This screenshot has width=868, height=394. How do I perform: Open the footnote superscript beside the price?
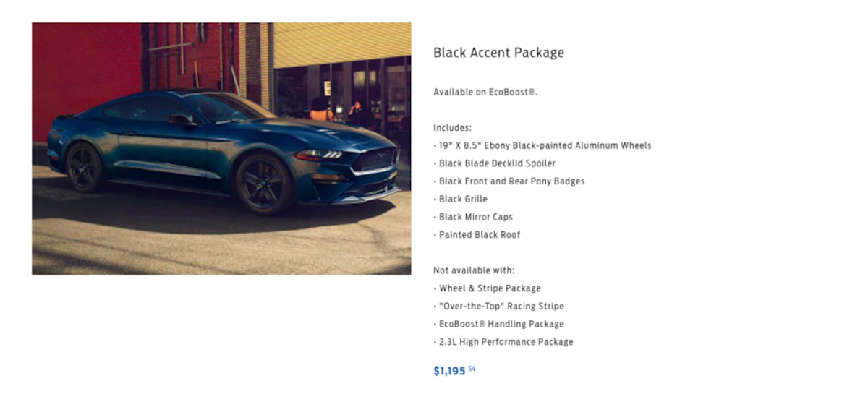[472, 369]
